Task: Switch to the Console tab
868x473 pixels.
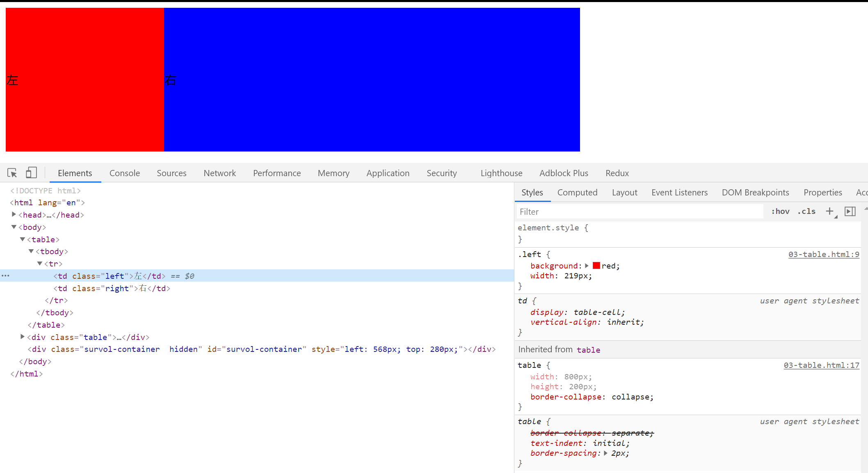Action: tap(124, 173)
